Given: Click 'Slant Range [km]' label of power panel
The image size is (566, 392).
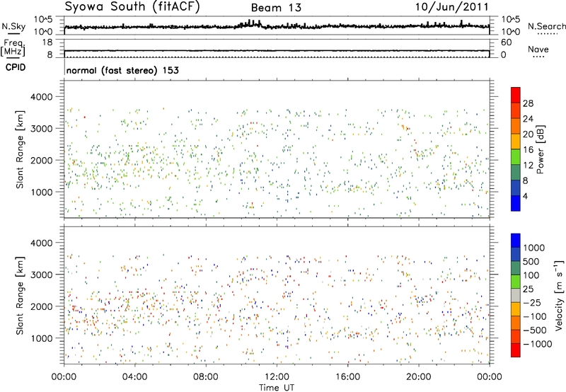Looking at the screenshot, I should [20, 149].
